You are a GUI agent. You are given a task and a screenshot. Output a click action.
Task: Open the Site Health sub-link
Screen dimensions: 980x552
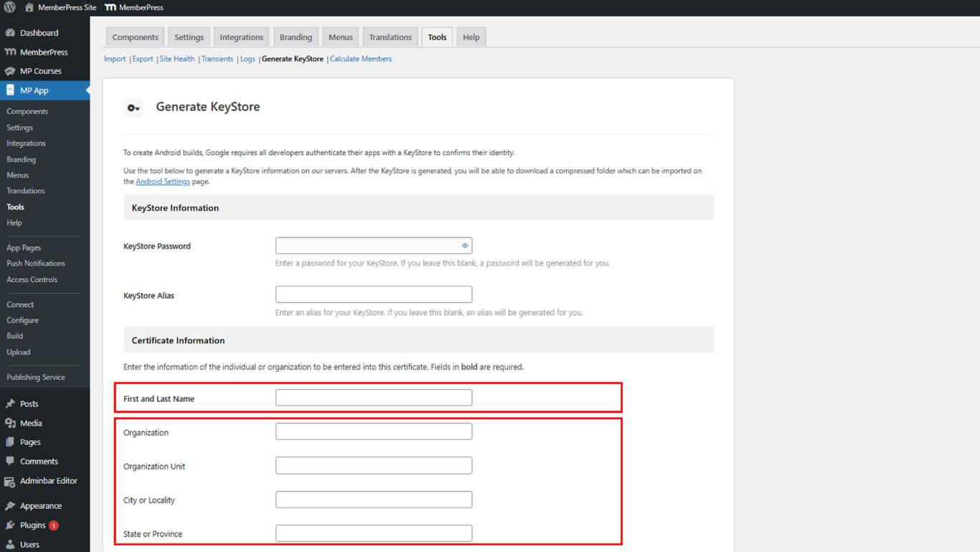click(177, 59)
